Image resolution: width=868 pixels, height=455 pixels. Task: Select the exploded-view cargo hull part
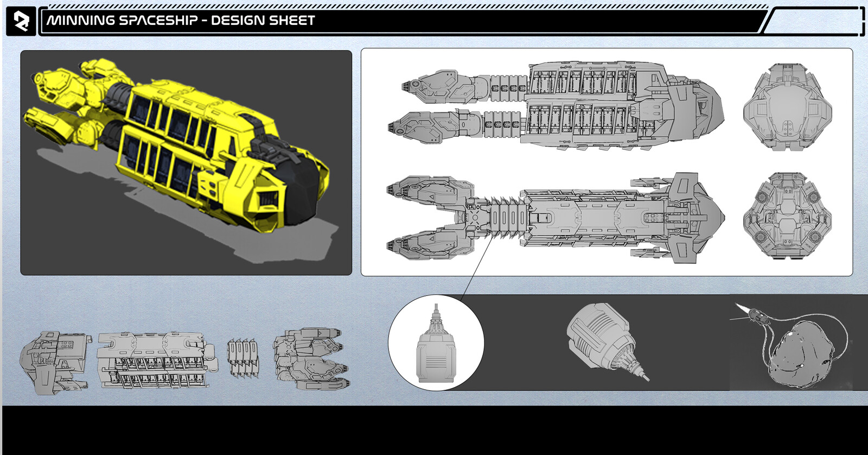click(157, 360)
